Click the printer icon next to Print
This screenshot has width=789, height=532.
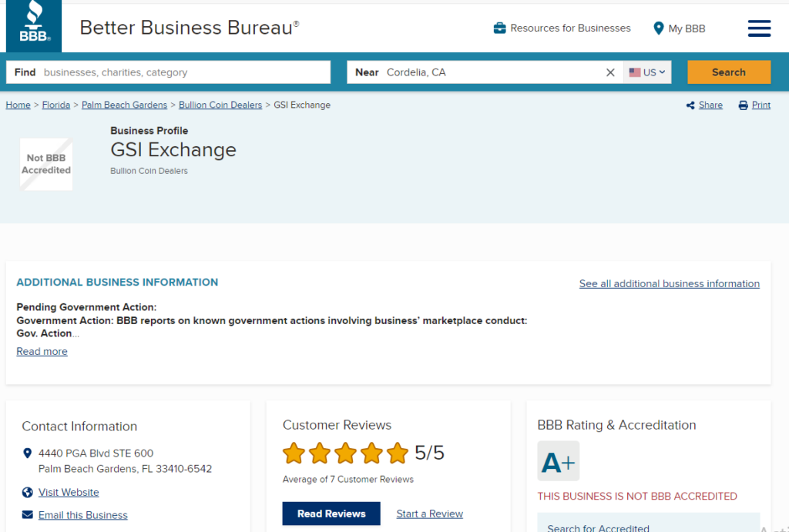(x=743, y=105)
